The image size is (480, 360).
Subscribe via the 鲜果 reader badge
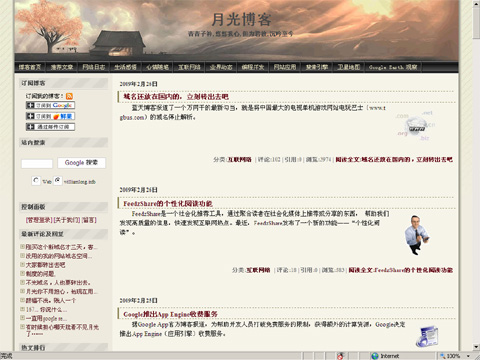click(x=50, y=116)
